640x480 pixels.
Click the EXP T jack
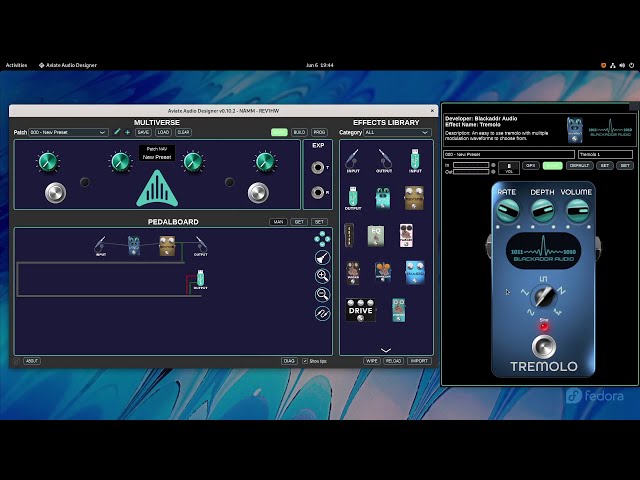coord(318,167)
